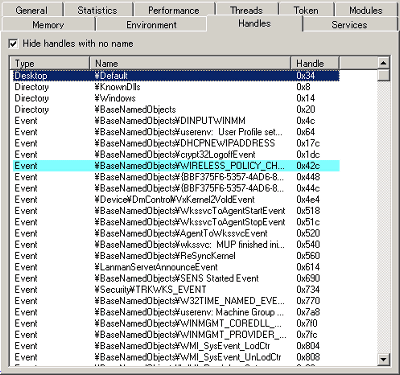Switch to the General tab
The width and height of the screenshot is (400, 375).
point(32,10)
